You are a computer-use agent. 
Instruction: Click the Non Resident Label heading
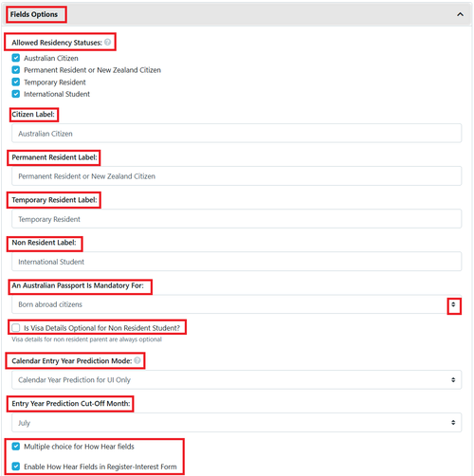pyautogui.click(x=44, y=243)
